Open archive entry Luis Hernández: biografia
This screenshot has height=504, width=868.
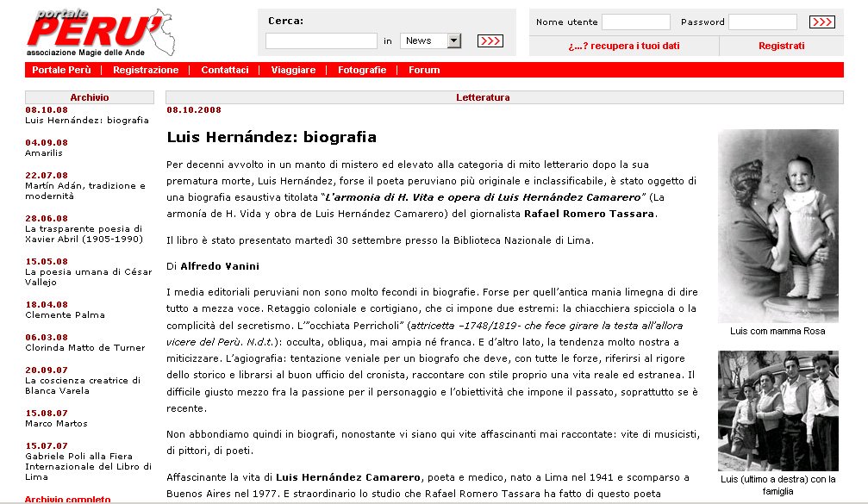click(87, 120)
